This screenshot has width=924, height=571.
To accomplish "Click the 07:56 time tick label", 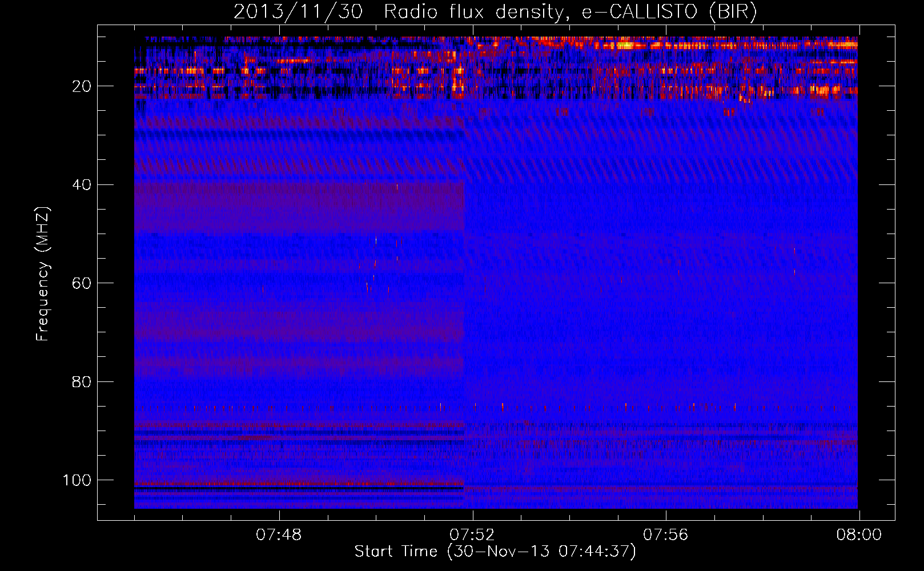I will click(x=666, y=535).
